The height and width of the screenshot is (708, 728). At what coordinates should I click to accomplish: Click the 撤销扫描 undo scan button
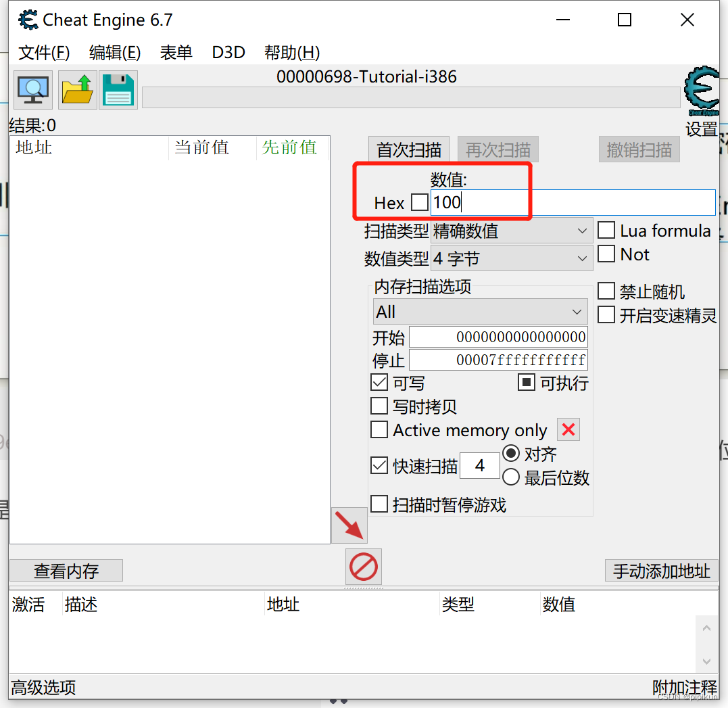click(x=639, y=149)
